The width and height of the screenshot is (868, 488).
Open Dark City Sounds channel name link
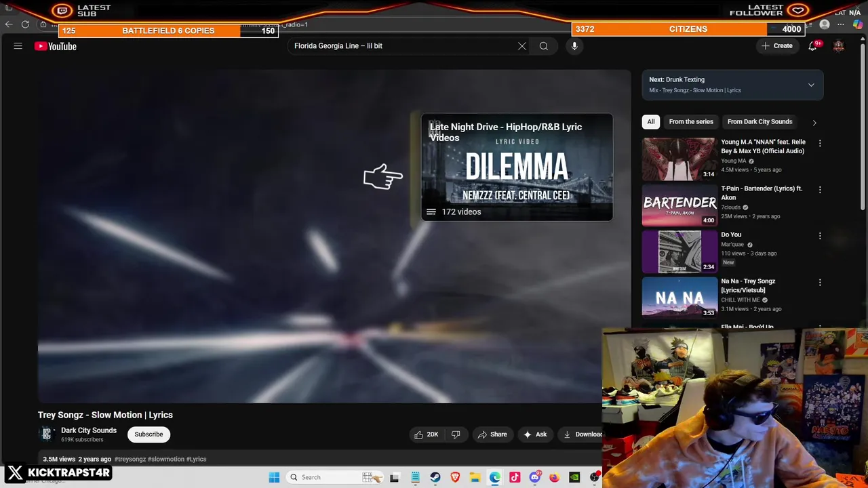[x=89, y=430]
